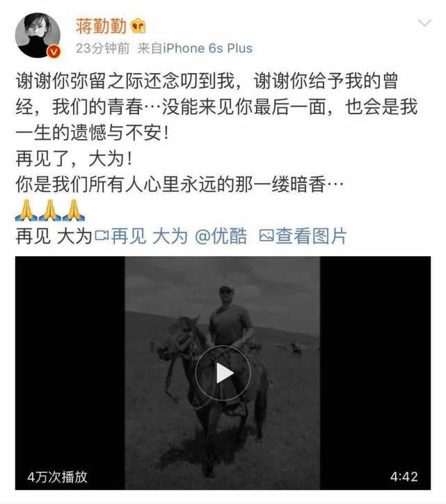Open the horse rider video thumbnail
Viewport: 446px width, 504px height.
[223, 373]
